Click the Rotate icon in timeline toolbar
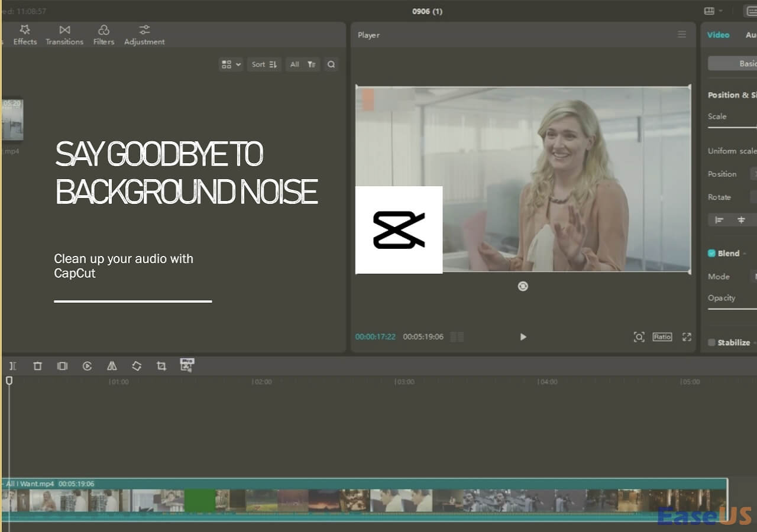 (137, 366)
